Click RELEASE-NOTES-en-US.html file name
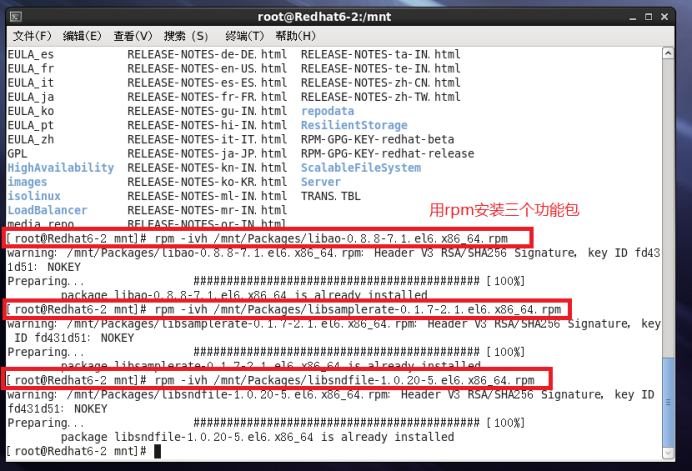 coord(207,68)
